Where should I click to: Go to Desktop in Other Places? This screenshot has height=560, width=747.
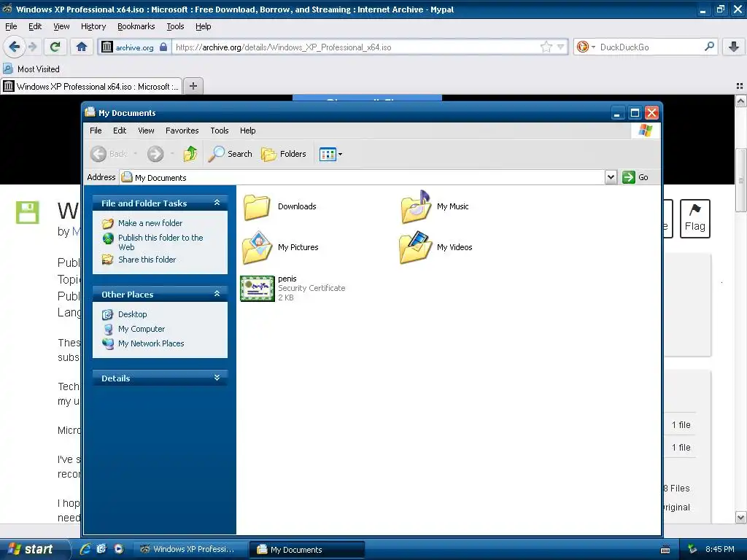pyautogui.click(x=133, y=314)
